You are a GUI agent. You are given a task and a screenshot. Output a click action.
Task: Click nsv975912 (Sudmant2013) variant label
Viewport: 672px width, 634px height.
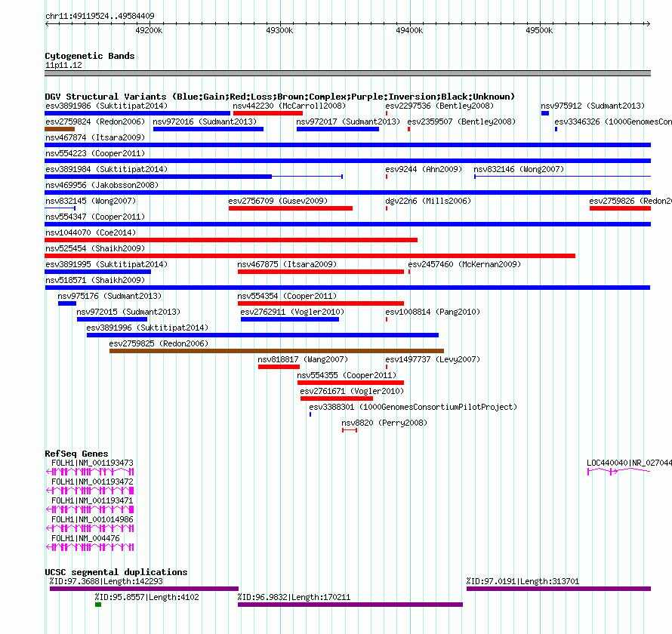593,106
